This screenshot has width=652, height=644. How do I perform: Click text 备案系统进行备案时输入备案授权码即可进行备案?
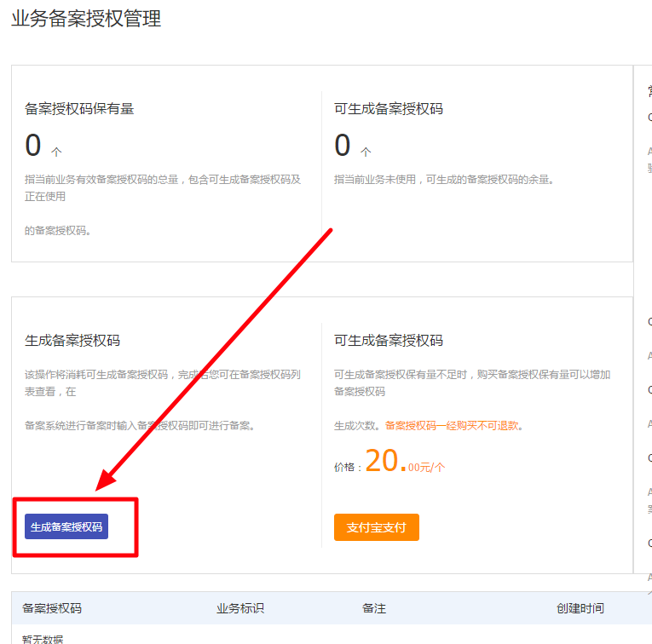click(139, 425)
